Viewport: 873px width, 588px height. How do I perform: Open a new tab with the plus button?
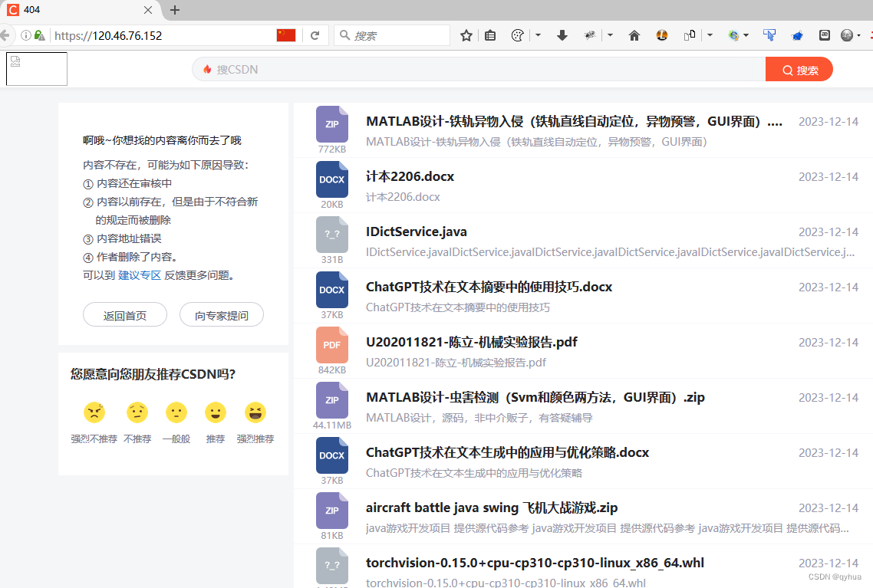pos(175,10)
